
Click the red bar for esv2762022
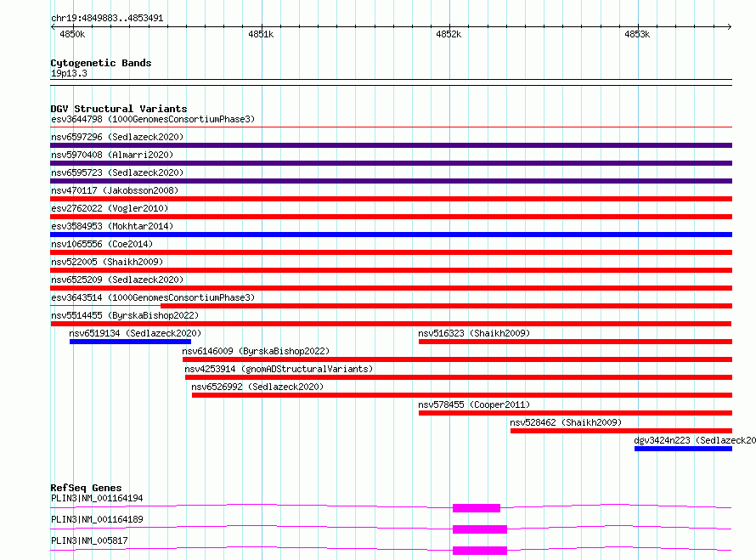click(x=391, y=217)
